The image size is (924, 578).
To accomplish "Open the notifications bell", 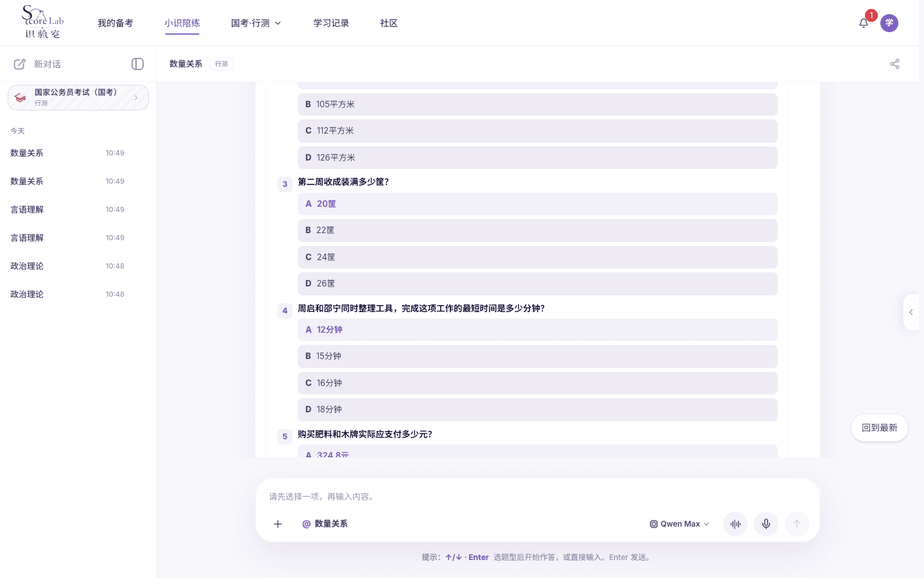I will 864,23.
